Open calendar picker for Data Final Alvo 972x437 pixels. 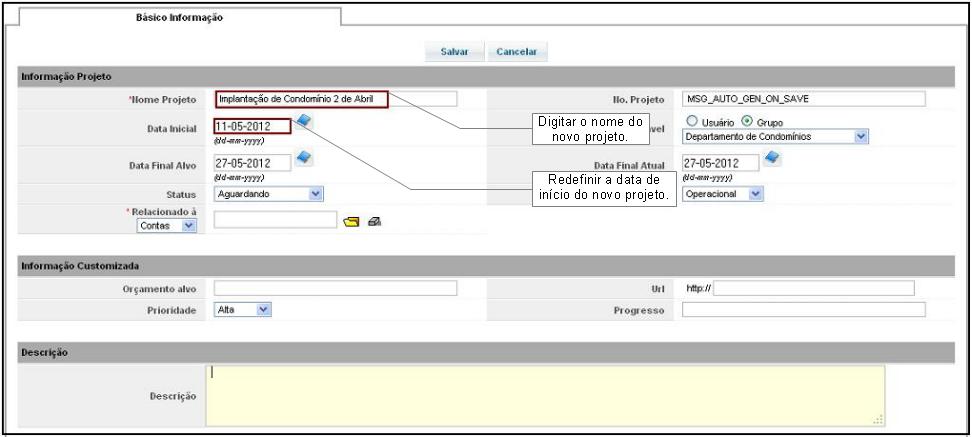[x=304, y=157]
